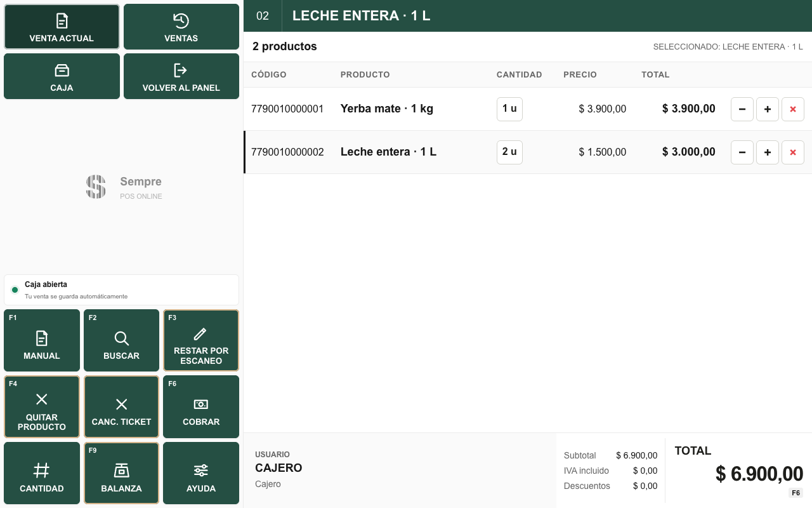Go to the Ventas history tab
812x508 pixels.
point(181,27)
